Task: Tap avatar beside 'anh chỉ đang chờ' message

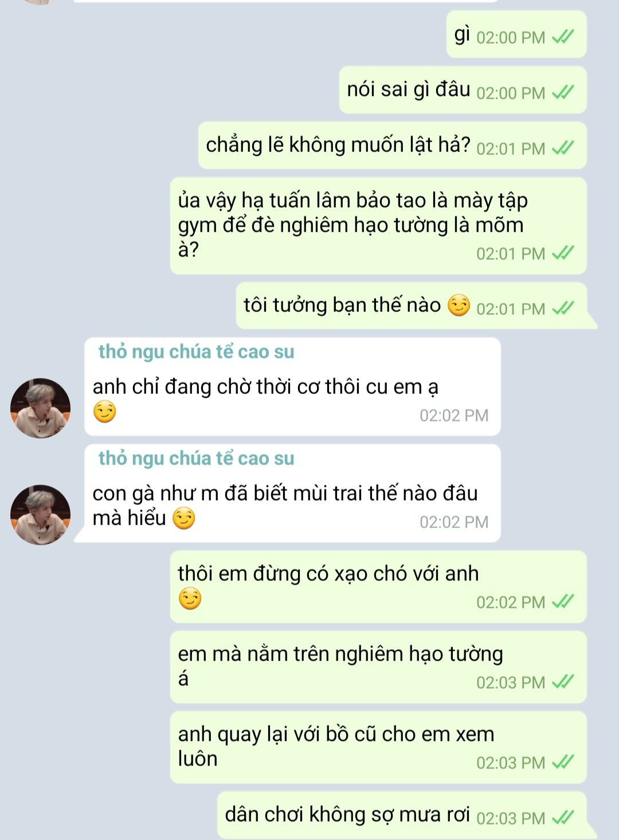Action: (40, 408)
